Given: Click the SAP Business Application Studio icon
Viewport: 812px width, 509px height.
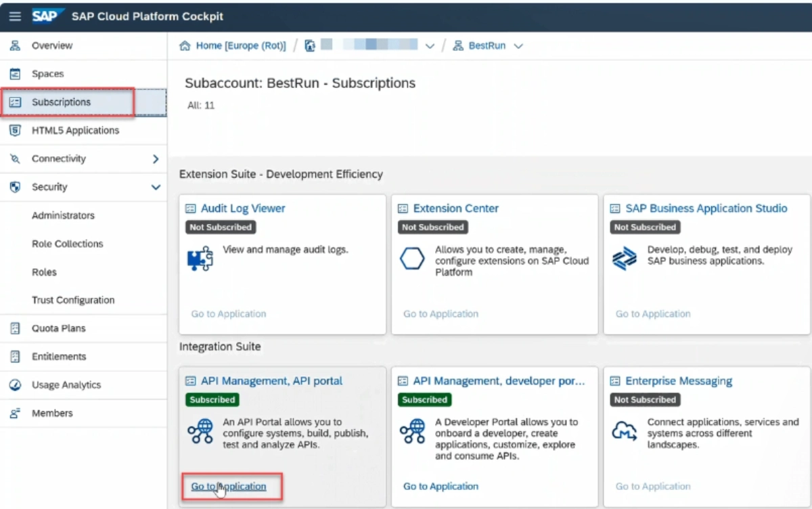Looking at the screenshot, I should click(624, 258).
